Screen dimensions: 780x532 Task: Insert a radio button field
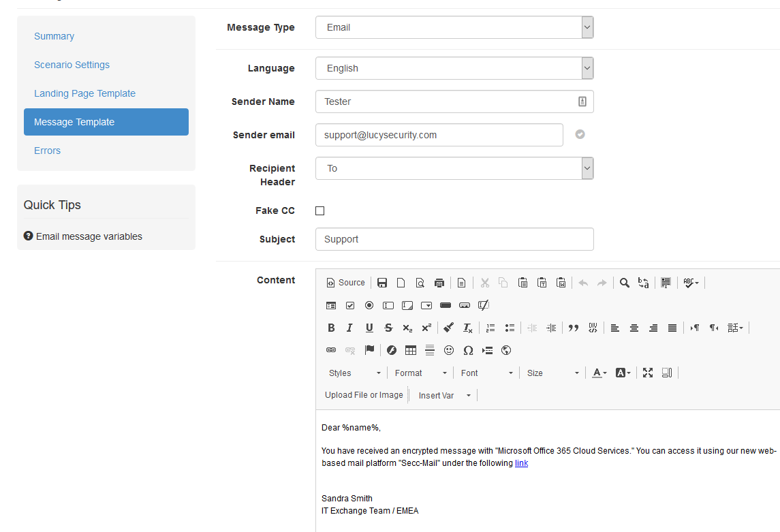coord(369,305)
